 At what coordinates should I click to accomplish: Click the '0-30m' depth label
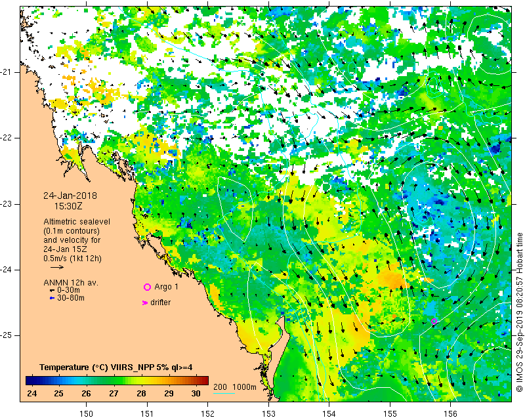68,290
